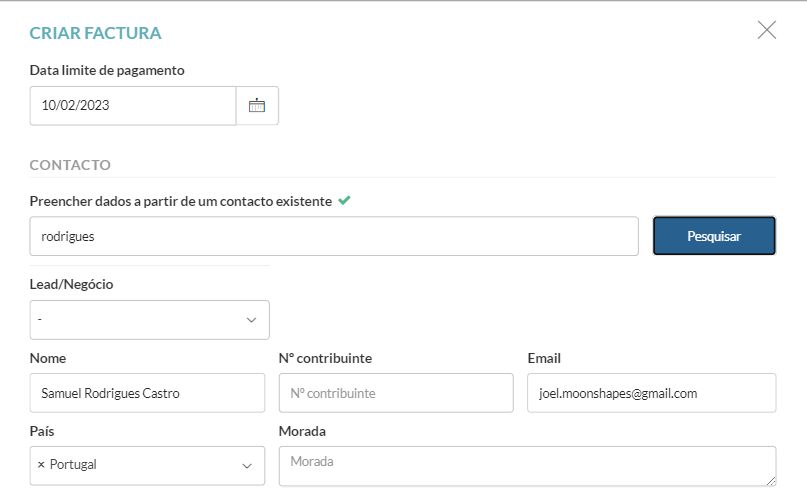Edit the Nome field with Samuel Rodrigues Castro
This screenshot has height=493, width=807.
click(x=147, y=393)
